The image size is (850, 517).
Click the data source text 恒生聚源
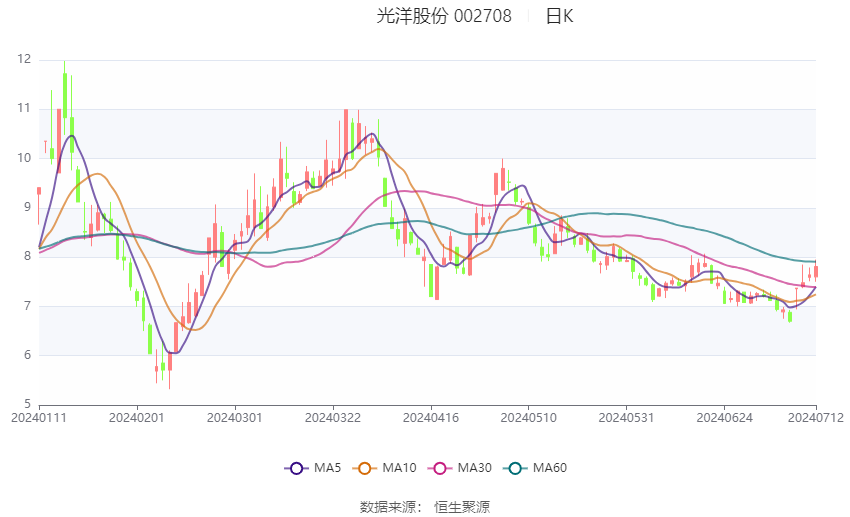[x=462, y=507]
